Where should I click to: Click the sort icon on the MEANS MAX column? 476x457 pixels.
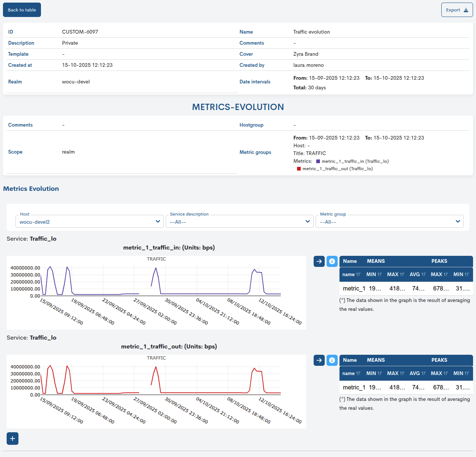click(401, 274)
